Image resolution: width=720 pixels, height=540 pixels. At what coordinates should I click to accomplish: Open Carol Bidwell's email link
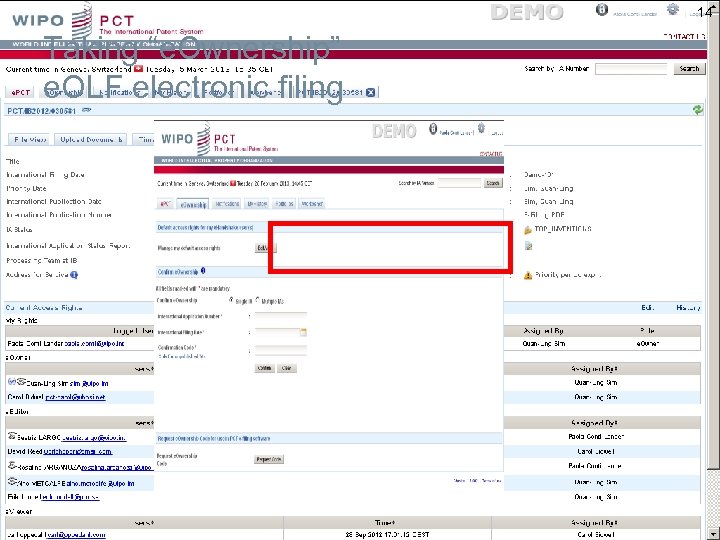click(75, 397)
